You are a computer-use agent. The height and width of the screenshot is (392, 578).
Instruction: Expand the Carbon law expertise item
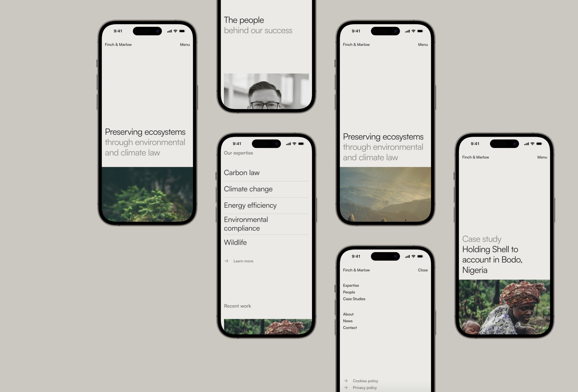tap(242, 172)
